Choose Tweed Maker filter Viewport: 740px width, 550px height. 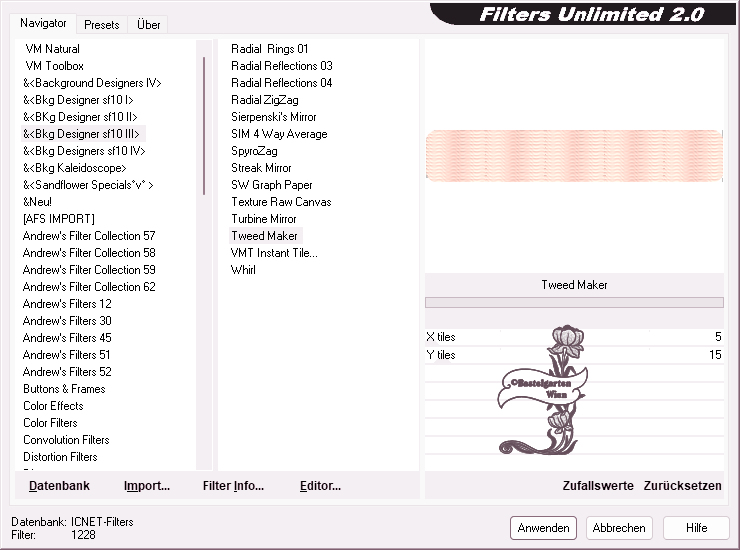(266, 236)
